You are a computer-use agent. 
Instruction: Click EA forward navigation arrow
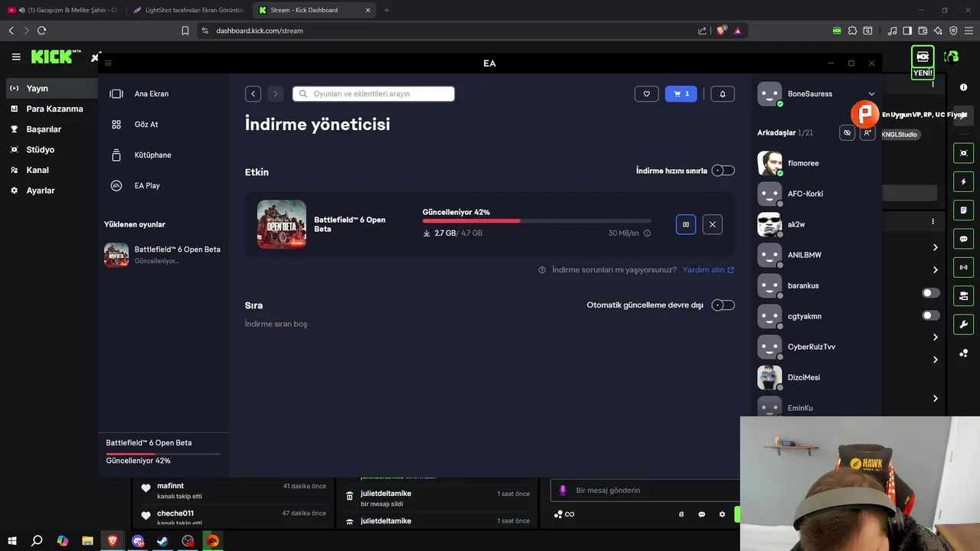[x=276, y=93]
